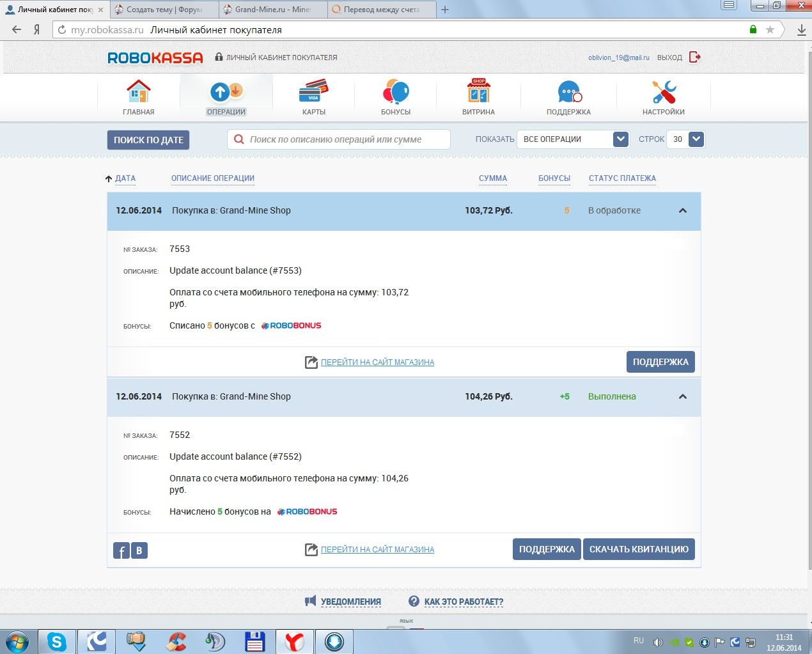
Task: Click the Выход logout link
Action: 669,58
